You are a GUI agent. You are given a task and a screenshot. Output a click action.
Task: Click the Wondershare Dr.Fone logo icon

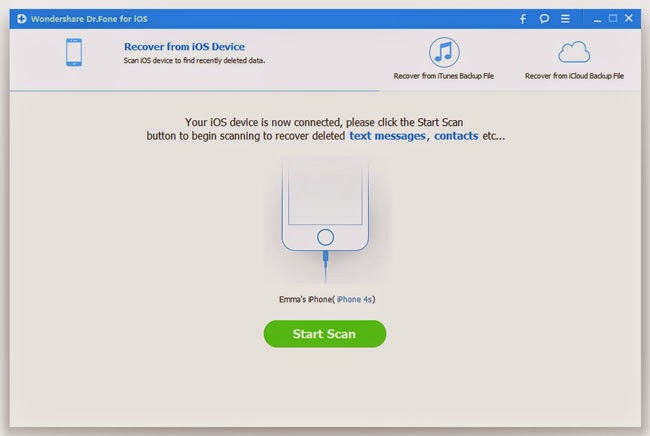22,19
